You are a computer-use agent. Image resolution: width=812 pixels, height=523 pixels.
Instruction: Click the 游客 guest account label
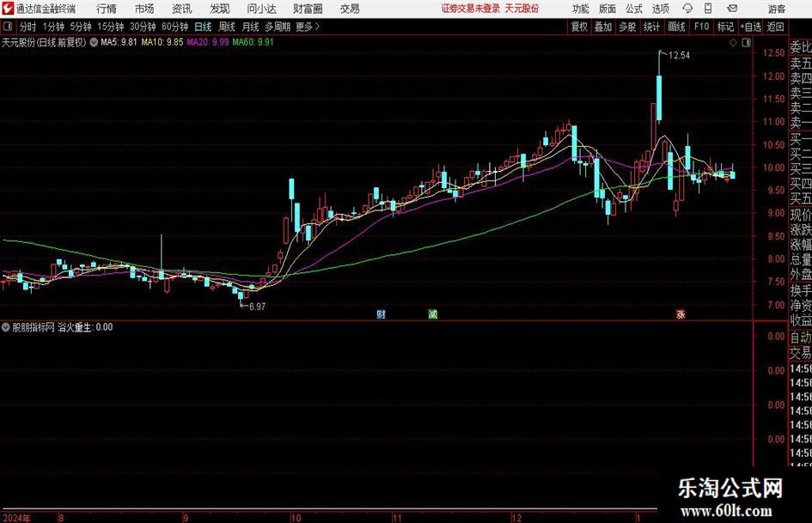click(776, 9)
